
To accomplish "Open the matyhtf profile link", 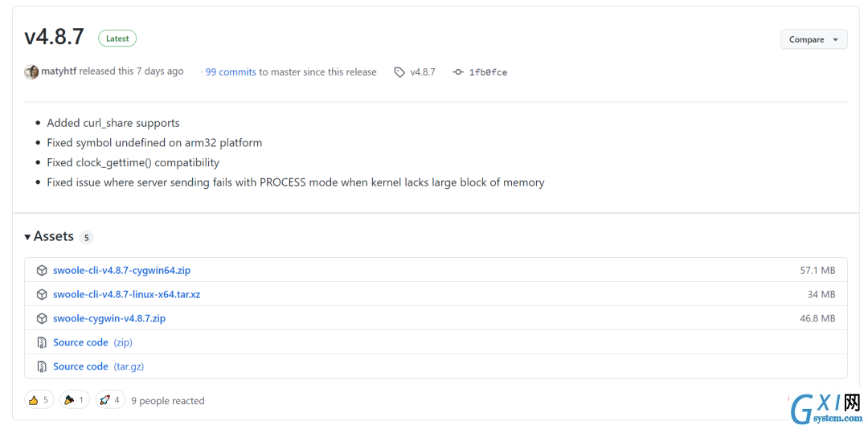I will 59,72.
